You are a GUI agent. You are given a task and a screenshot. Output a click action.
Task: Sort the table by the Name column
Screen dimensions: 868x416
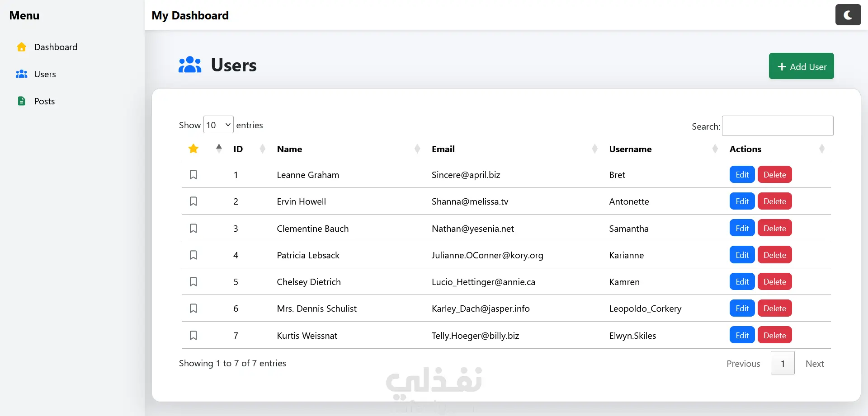point(289,149)
